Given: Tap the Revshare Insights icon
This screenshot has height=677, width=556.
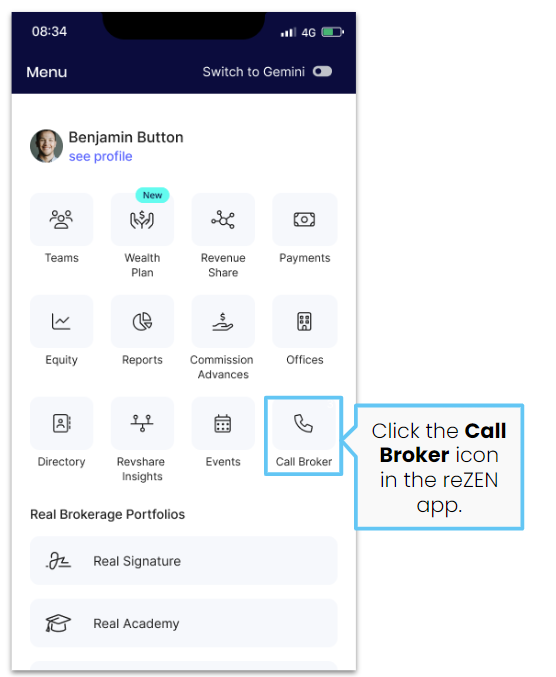Looking at the screenshot, I should [142, 423].
